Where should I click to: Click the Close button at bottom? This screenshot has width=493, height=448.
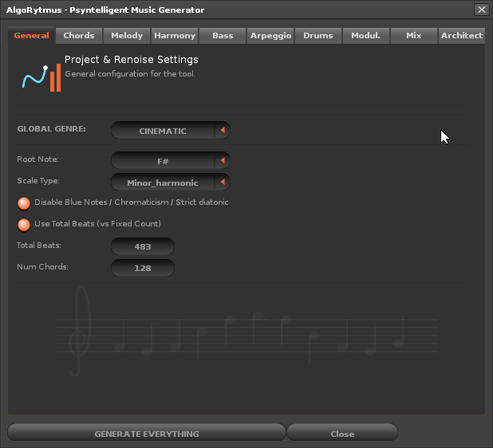pyautogui.click(x=342, y=434)
